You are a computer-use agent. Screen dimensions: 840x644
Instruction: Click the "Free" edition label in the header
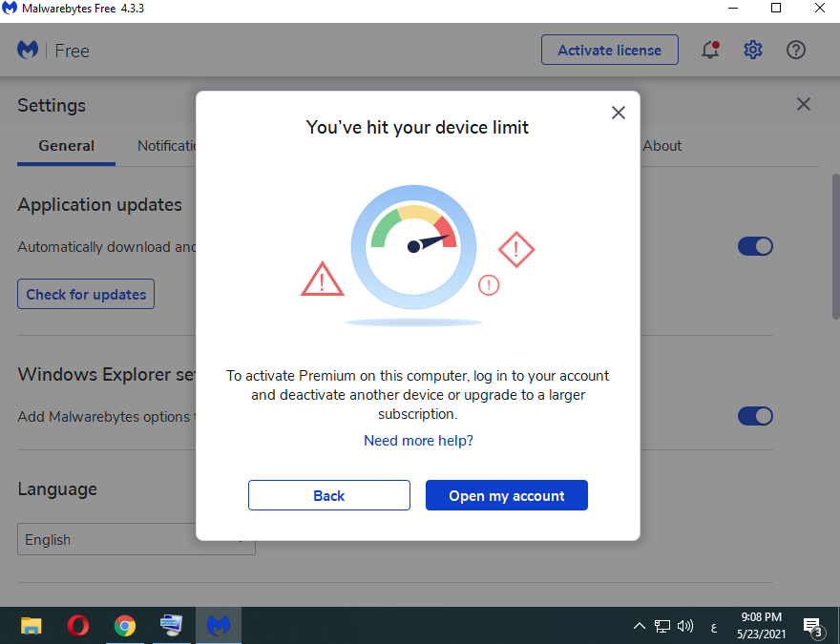pos(72,51)
